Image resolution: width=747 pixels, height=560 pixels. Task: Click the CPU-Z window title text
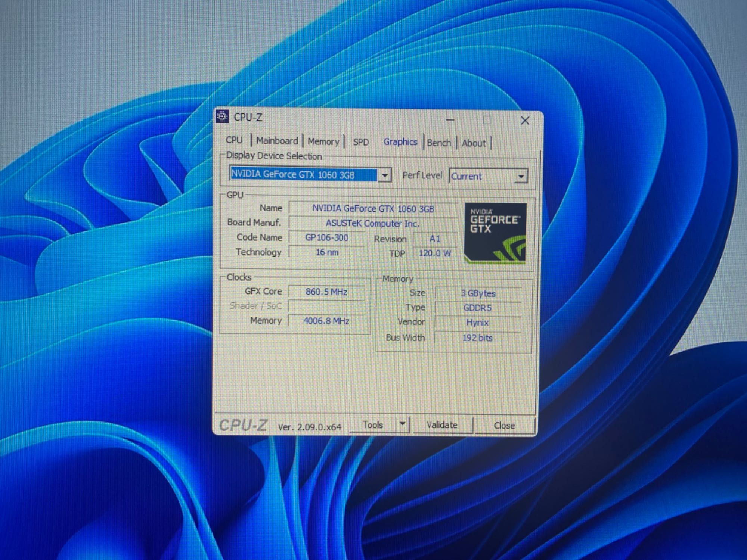click(248, 117)
